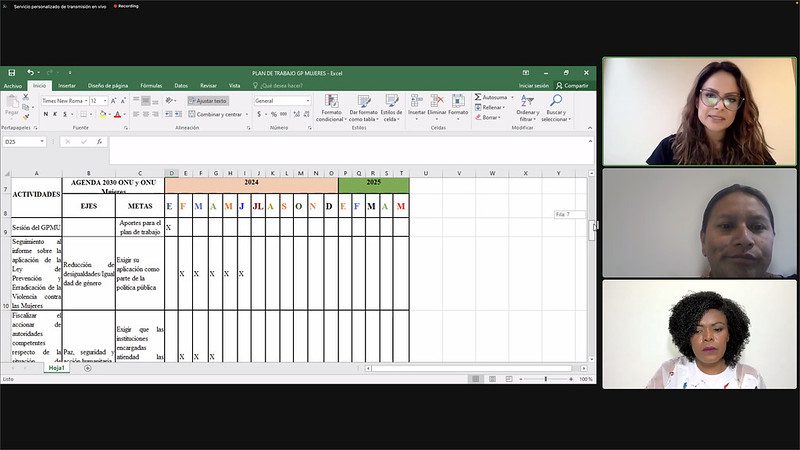The image size is (800, 450).
Task: Toggle Ajustar texto wrap option
Action: tap(208, 101)
